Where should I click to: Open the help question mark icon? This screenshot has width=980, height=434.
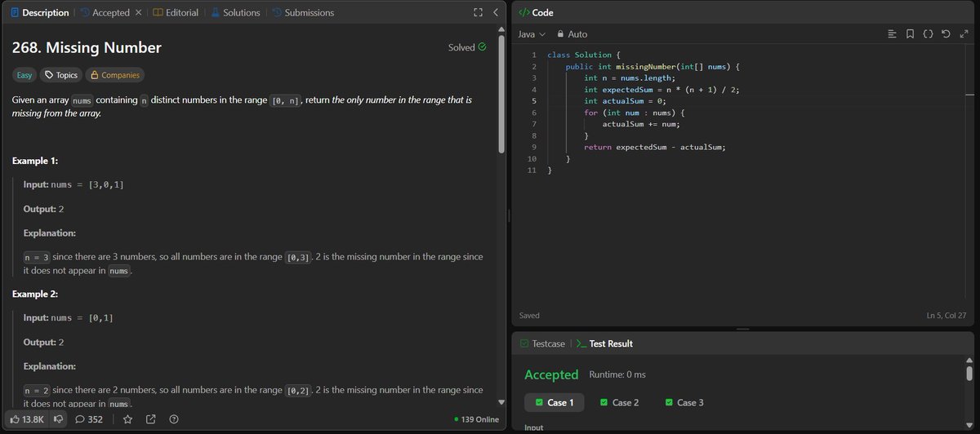click(174, 419)
